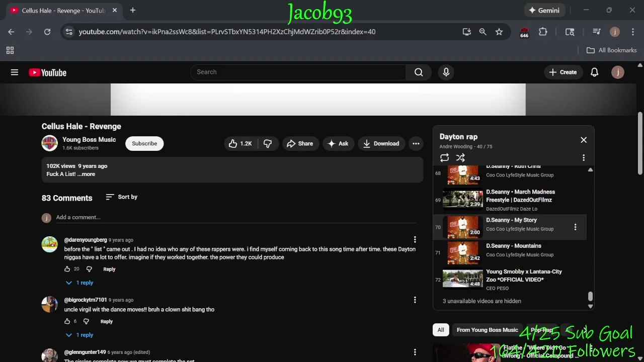Bookmark this page with the star

tap(499, 32)
